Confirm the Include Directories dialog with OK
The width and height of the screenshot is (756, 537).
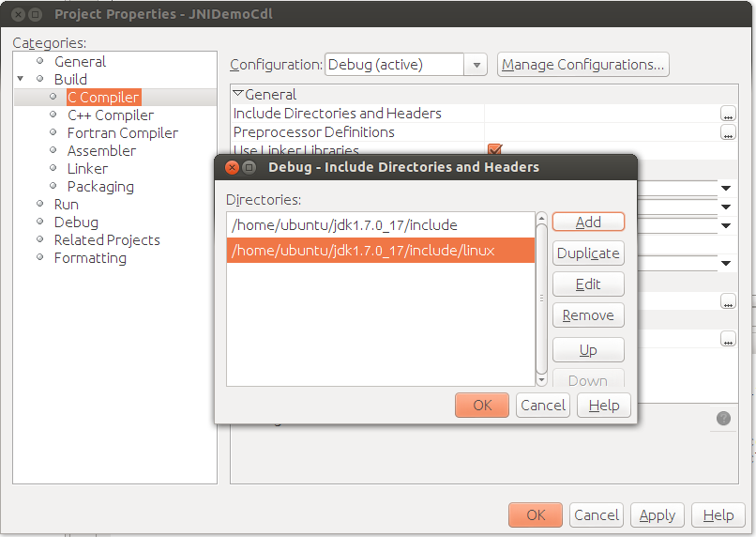coord(481,405)
